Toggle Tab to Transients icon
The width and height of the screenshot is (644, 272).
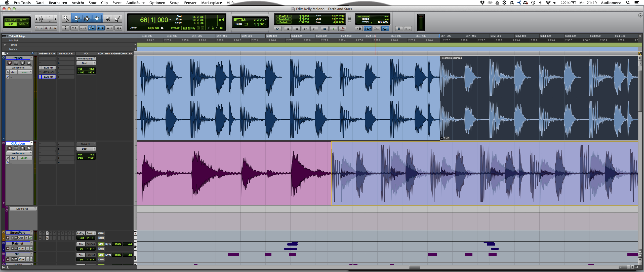pyautogui.click(x=74, y=28)
